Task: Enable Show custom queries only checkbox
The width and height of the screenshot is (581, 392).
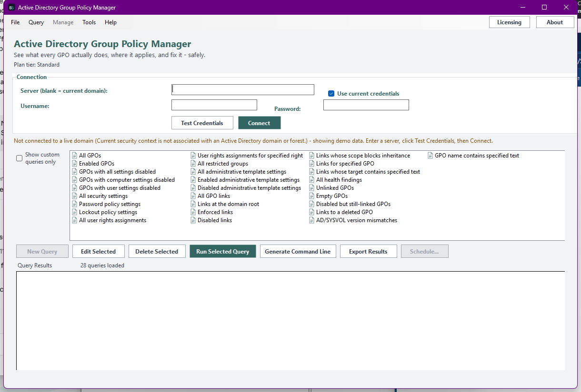Action: 20,158
